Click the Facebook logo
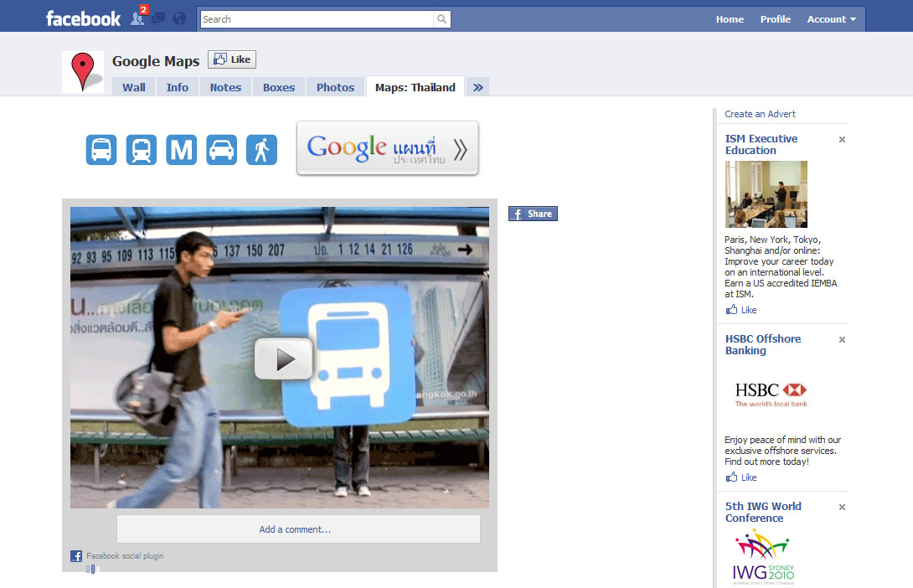The image size is (913, 588). 83,18
